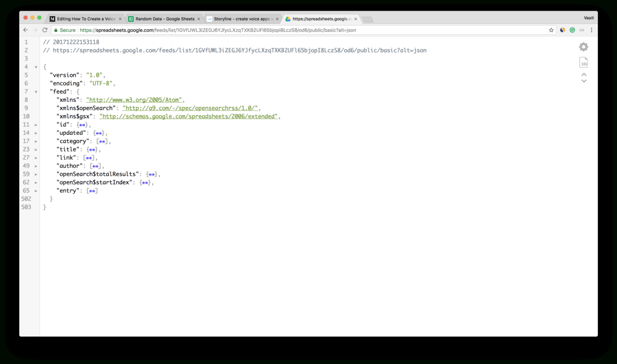Open the schemas.google.com spreadsheets link
This screenshot has height=364, width=617.
click(189, 116)
